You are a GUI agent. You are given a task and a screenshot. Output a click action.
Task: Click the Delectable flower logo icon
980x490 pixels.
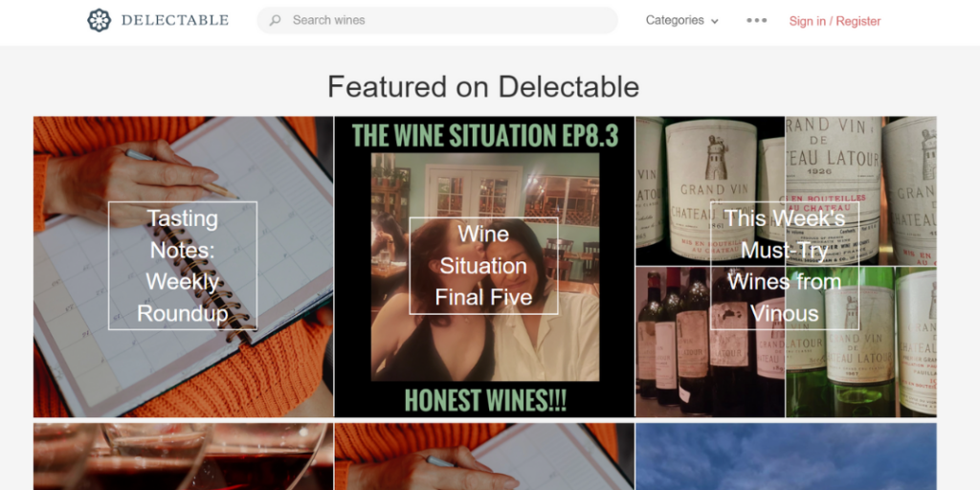pos(99,20)
